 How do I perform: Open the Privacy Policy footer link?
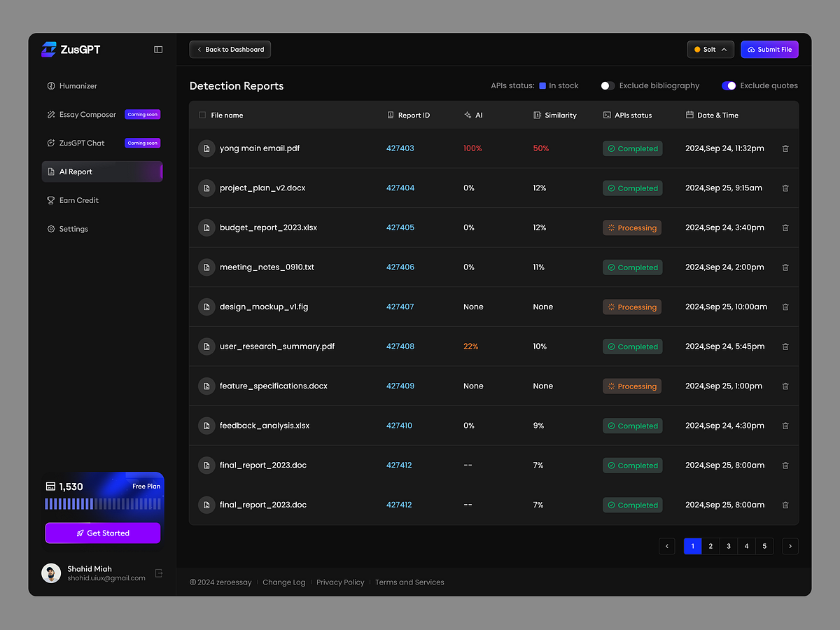tap(340, 582)
